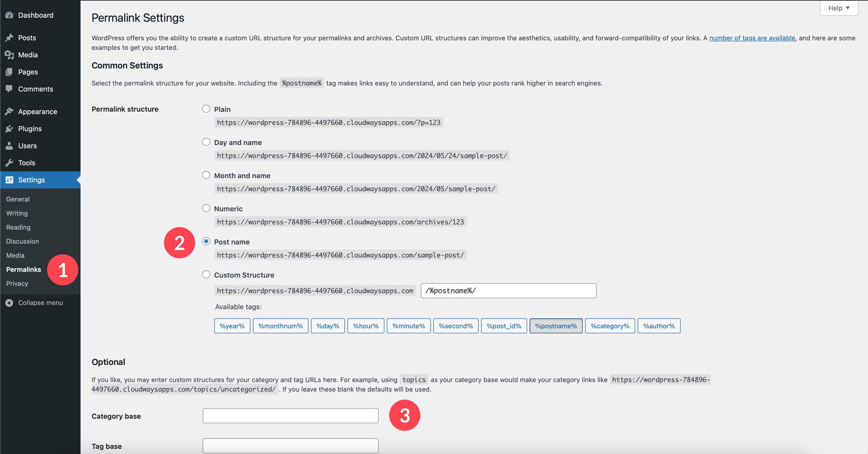
Task: Insert the %category% tag
Action: (610, 326)
